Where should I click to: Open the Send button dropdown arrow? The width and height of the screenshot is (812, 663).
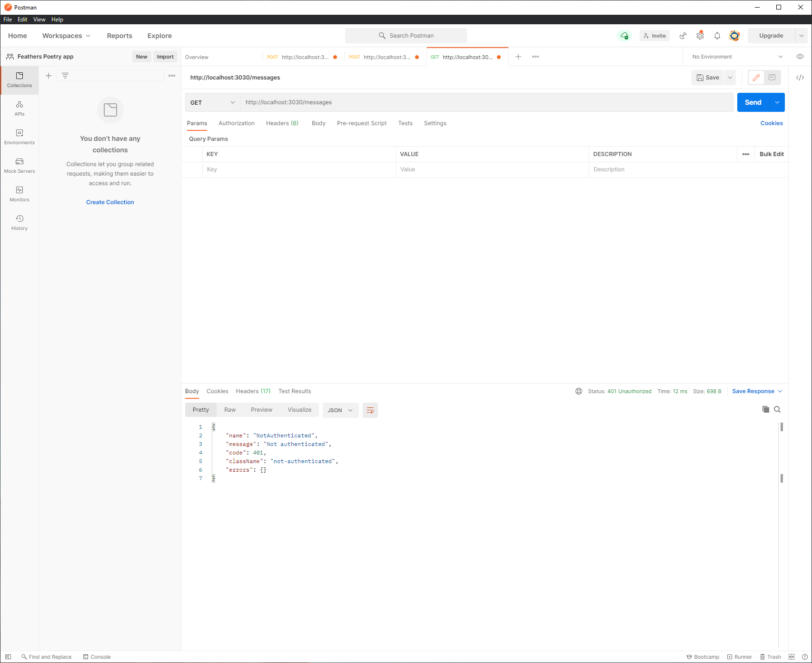[777, 102]
